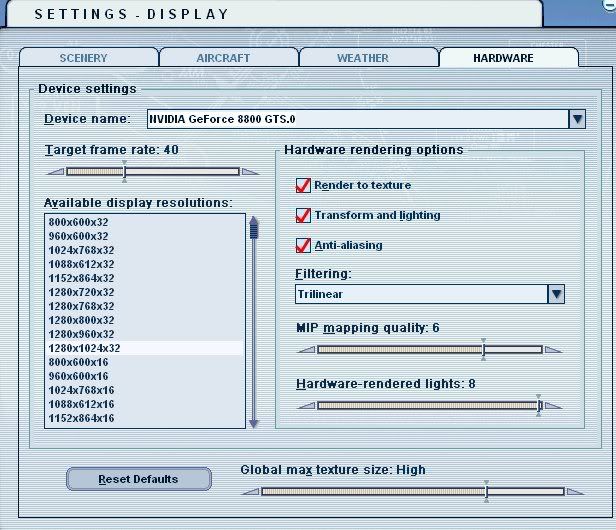Increase target frame rate with right arrow

coord(250,172)
